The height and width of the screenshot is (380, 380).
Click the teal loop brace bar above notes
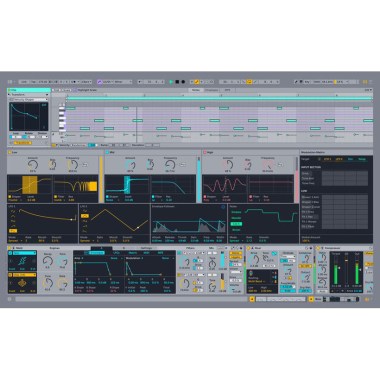pyautogui.click(x=219, y=99)
